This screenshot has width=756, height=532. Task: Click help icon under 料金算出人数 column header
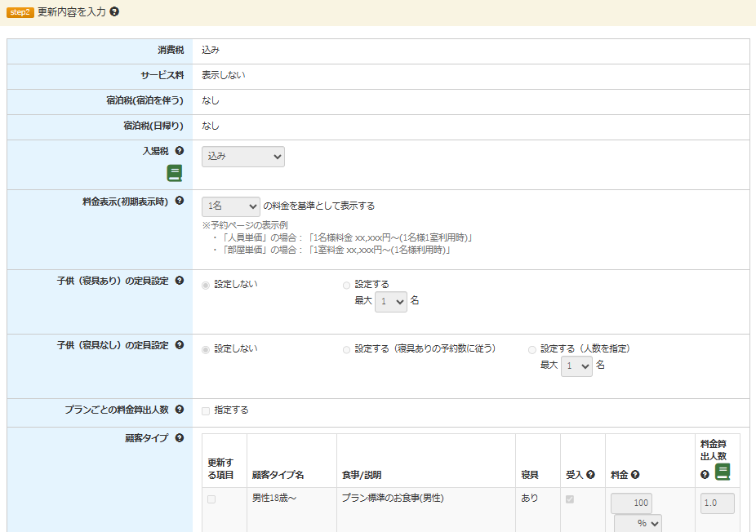pyautogui.click(x=705, y=475)
